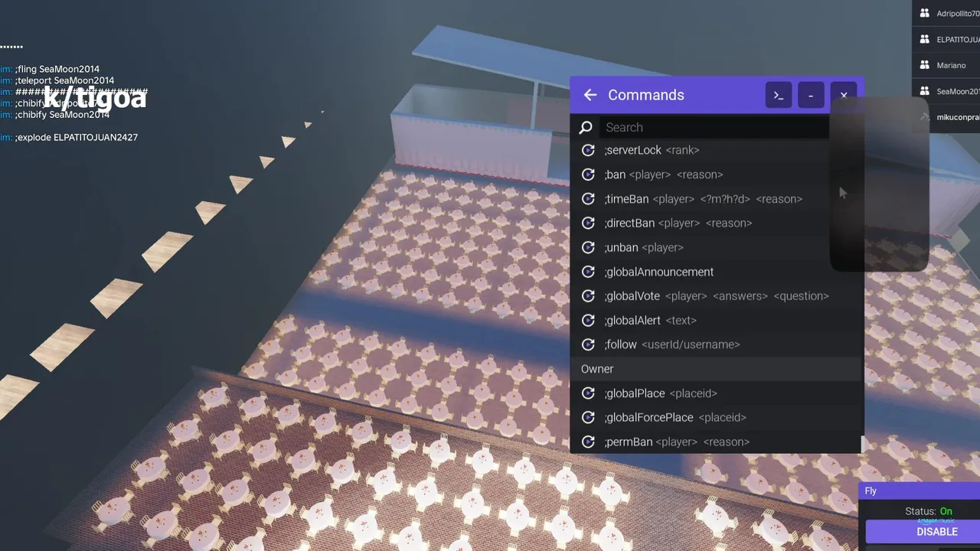Go back with the Commands arrow icon

[590, 95]
